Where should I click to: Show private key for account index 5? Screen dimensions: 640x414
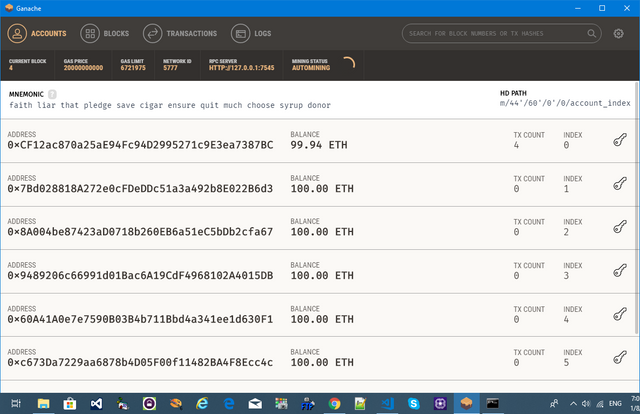pyautogui.click(x=620, y=358)
